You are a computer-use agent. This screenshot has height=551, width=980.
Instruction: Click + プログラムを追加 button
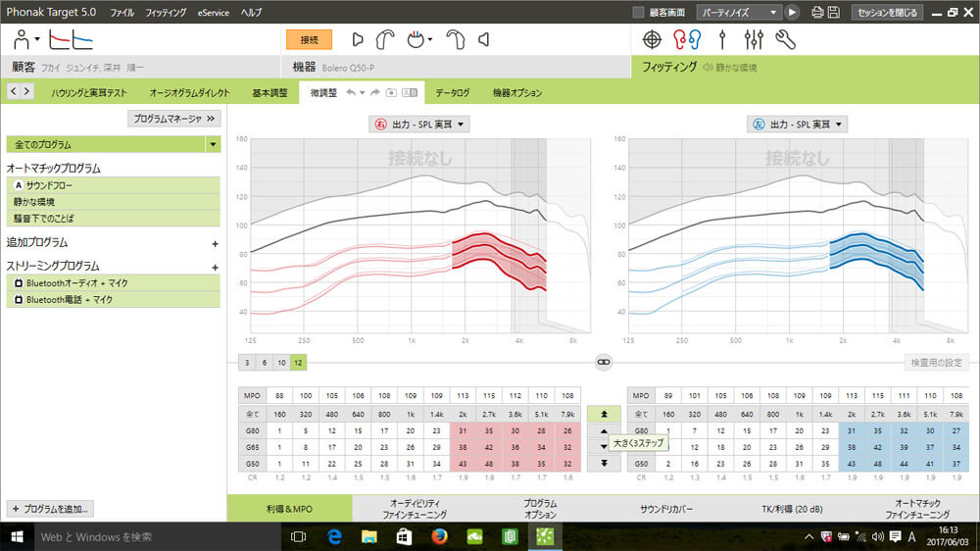coord(50,509)
